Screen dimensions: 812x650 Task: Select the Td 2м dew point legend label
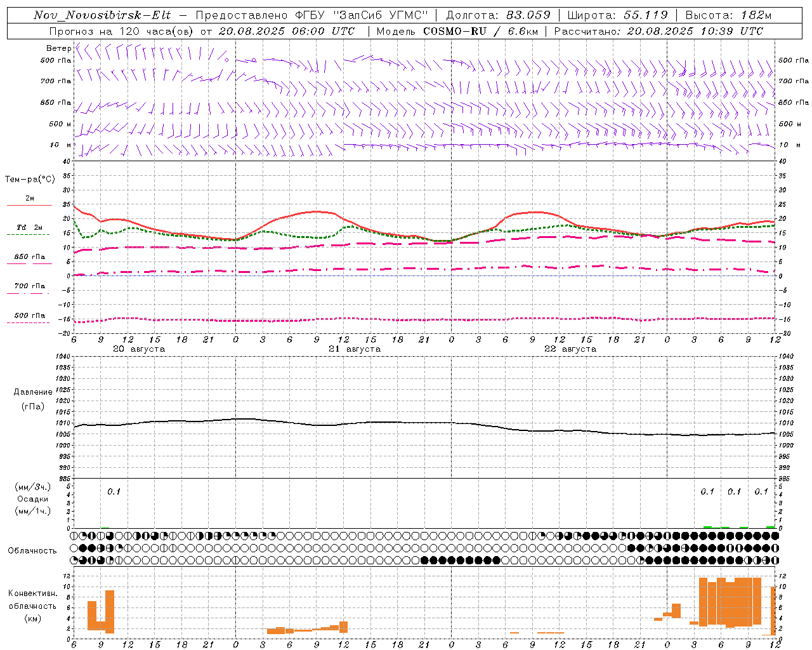29,227
